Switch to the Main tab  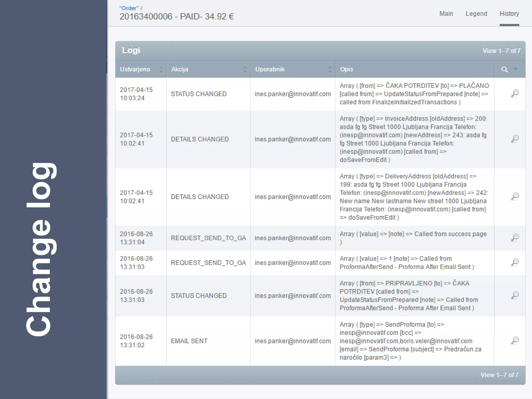pos(446,14)
